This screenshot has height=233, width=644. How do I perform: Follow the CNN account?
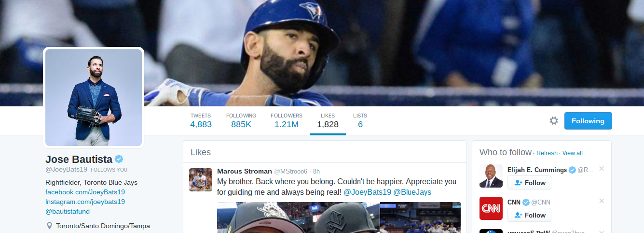[529, 215]
